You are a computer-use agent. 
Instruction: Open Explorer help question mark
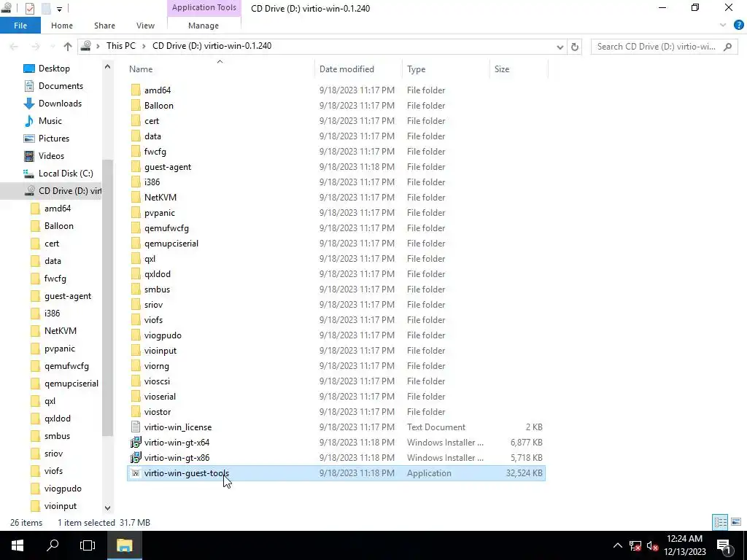[x=738, y=26]
